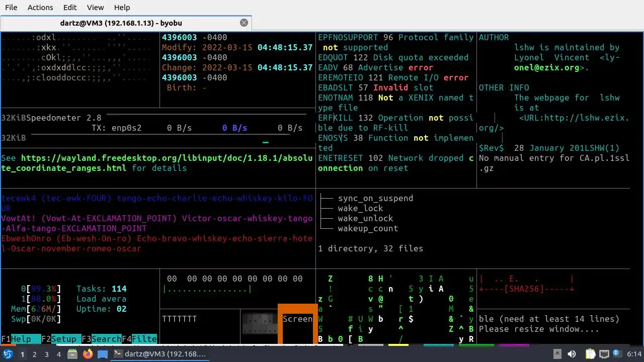Screen dimensions: 644x362
Task: Select the dartz@VM3 byobu terminal tab
Action: coord(126,23)
